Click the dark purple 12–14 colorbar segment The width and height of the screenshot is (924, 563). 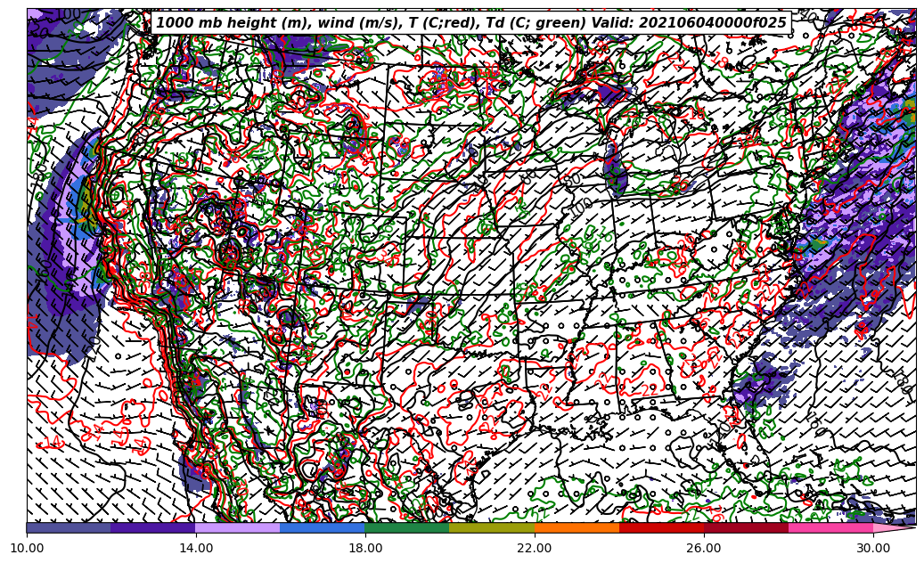coord(153,527)
